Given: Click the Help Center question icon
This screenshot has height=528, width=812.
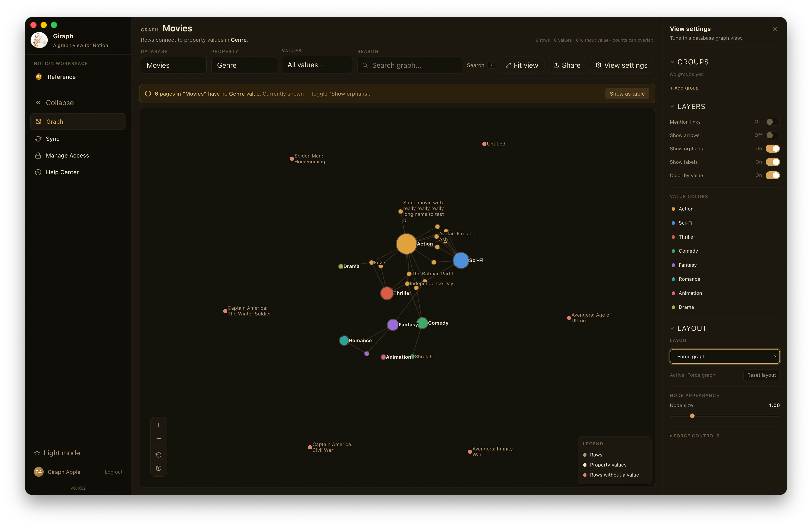Looking at the screenshot, I should coord(38,172).
